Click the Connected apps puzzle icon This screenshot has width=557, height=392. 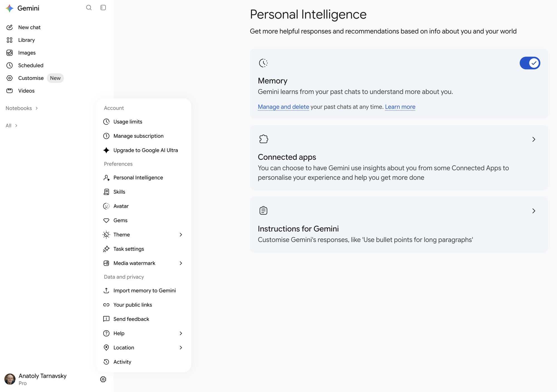(x=263, y=139)
